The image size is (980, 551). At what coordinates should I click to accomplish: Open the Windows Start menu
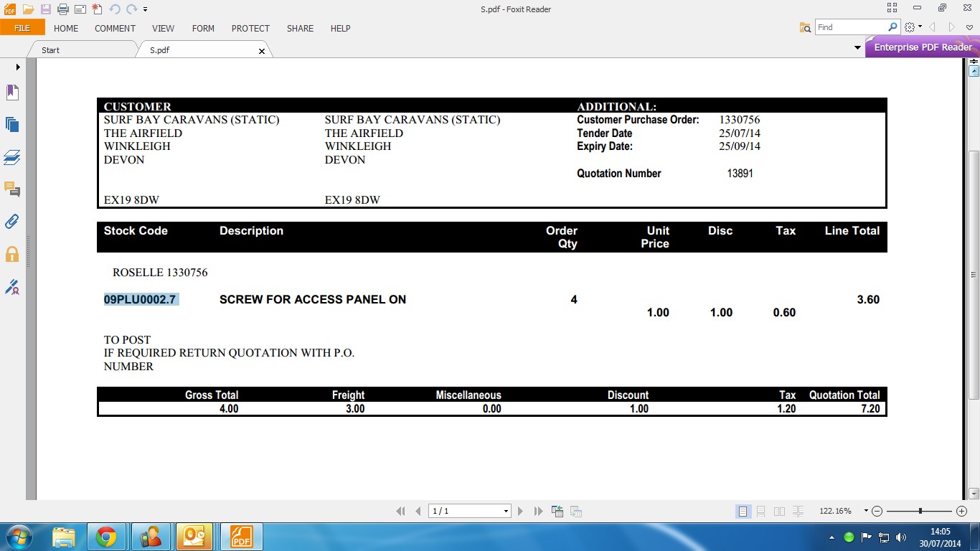pyautogui.click(x=18, y=537)
